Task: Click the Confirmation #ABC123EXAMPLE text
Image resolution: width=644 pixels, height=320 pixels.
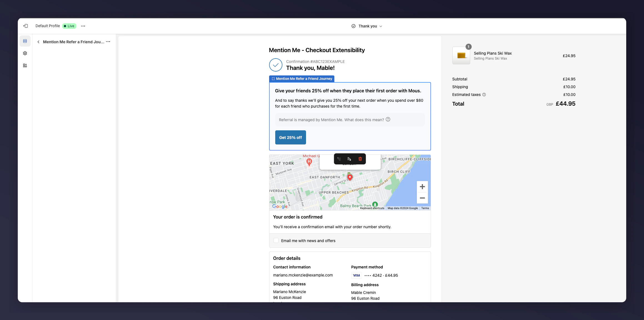Action: click(x=315, y=62)
